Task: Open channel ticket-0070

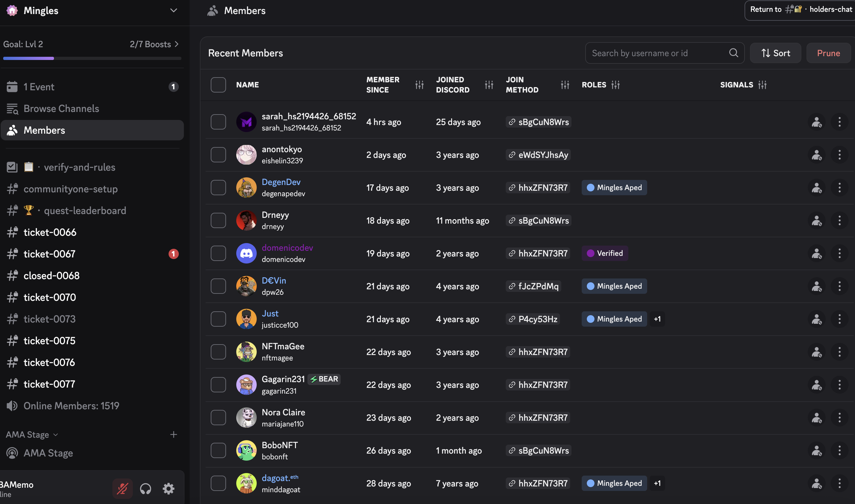Action: coord(92,297)
